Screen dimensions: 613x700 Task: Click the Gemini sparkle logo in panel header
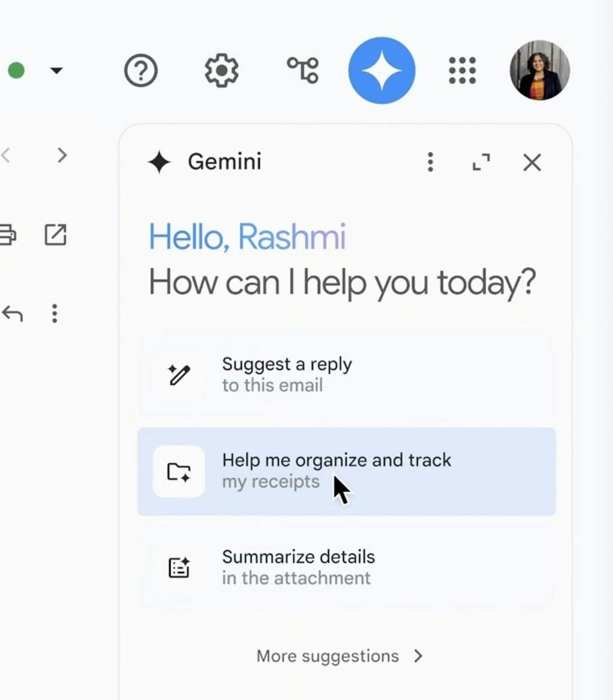pos(159,162)
